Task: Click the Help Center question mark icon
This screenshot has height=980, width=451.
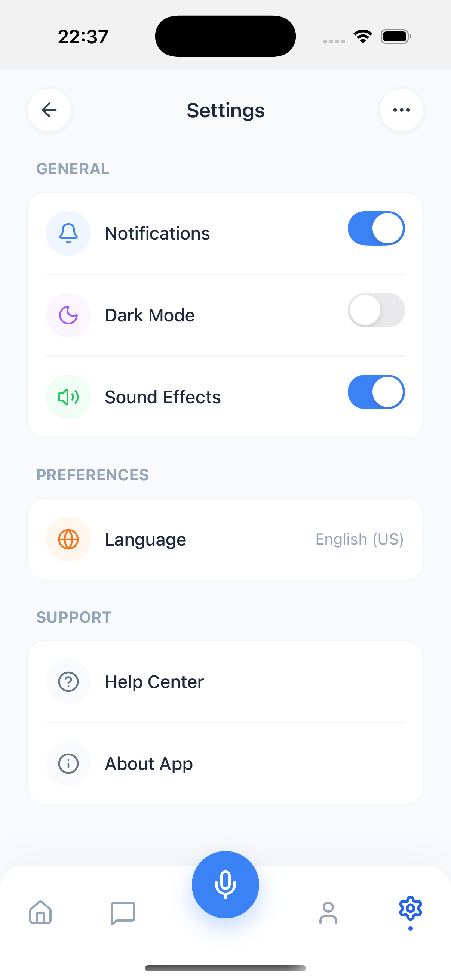Action: click(68, 681)
